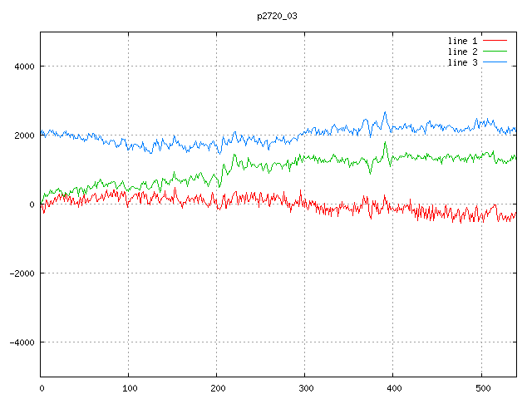Viewport: 532px width, 399px height.
Task: Select the 'line 2' legend label
Action: click(462, 52)
